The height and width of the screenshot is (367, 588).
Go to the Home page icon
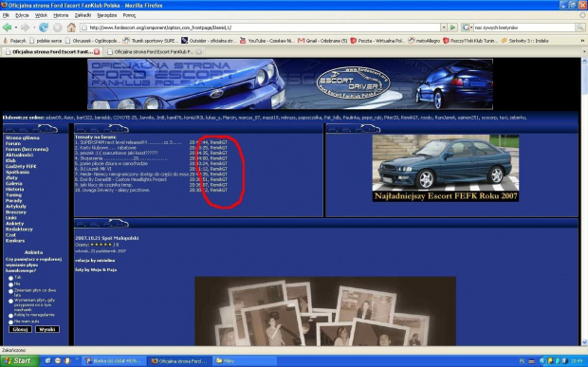71,28
